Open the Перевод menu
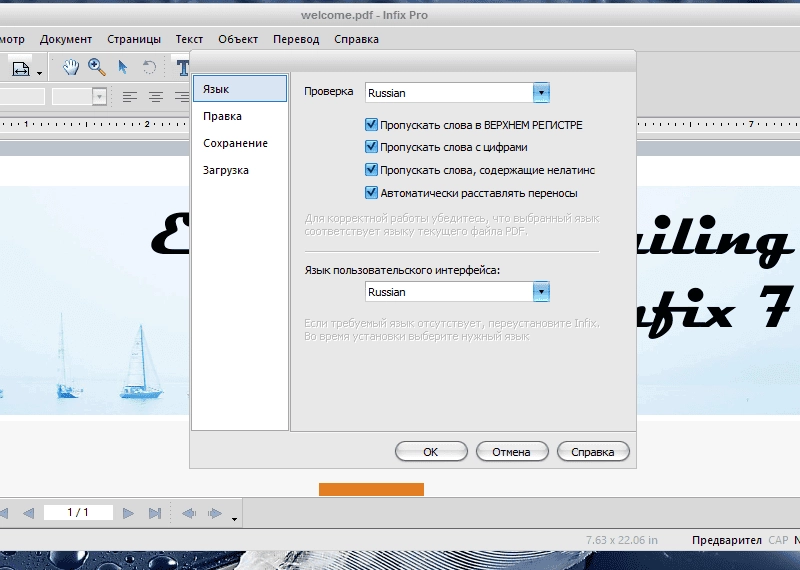Viewport: 800px width, 570px height. 296,39
